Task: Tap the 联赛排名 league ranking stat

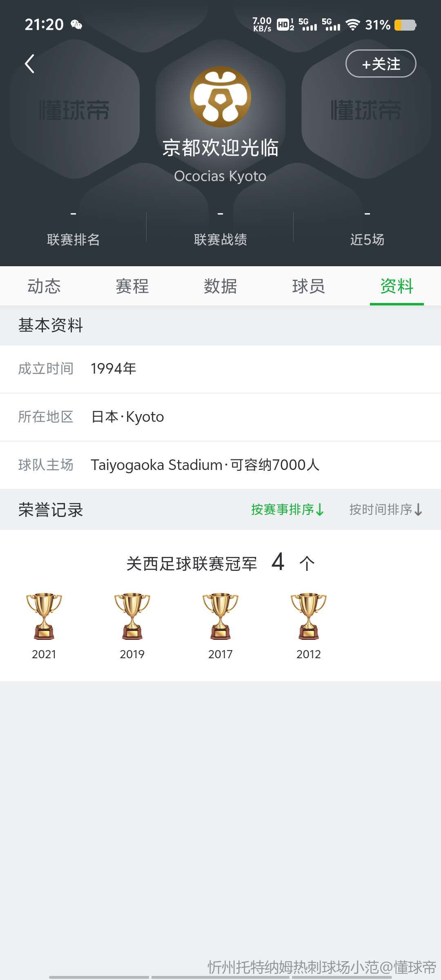Action: [x=73, y=229]
